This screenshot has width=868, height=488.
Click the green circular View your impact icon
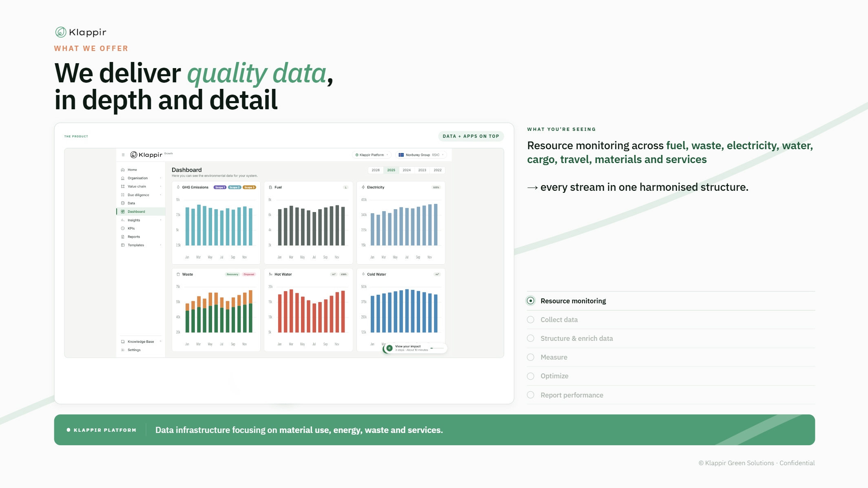389,348
